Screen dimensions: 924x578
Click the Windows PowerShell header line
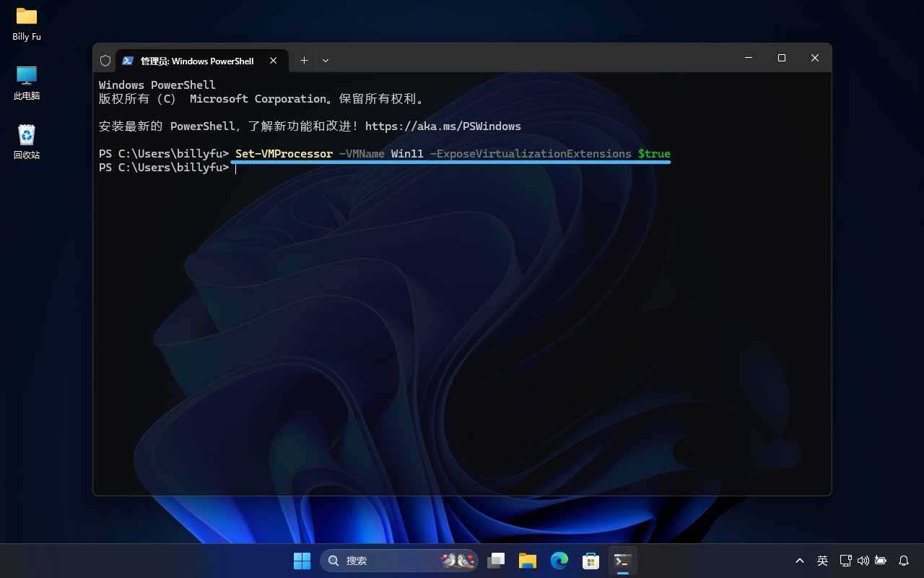pos(157,85)
